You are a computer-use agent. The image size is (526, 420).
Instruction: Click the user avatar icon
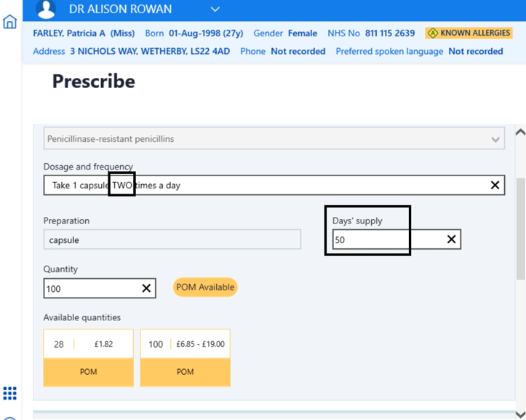coord(46,9)
